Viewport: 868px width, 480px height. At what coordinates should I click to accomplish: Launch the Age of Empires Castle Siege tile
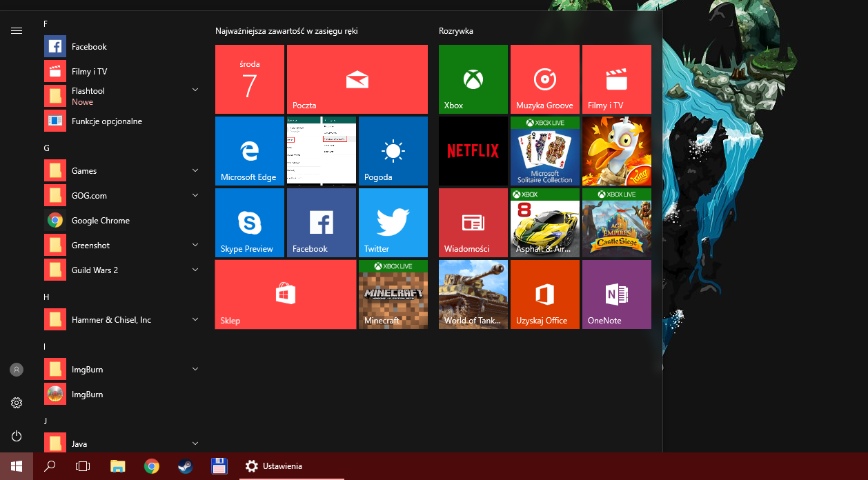click(617, 223)
